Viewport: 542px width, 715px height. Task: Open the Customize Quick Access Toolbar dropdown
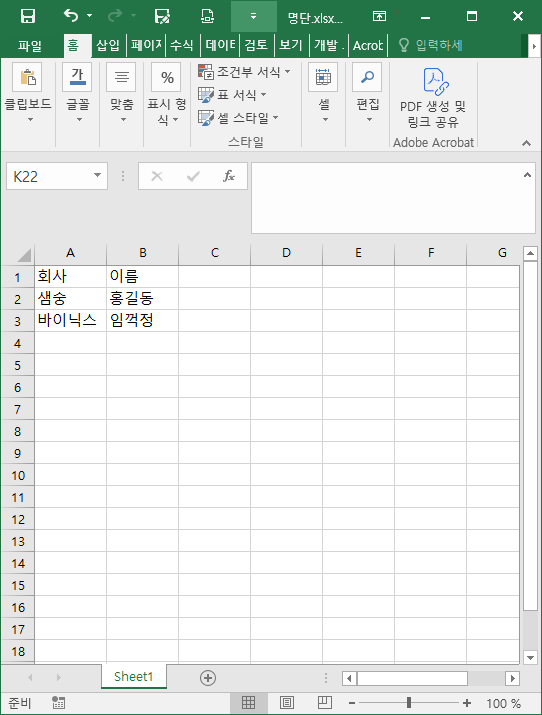[x=253, y=16]
